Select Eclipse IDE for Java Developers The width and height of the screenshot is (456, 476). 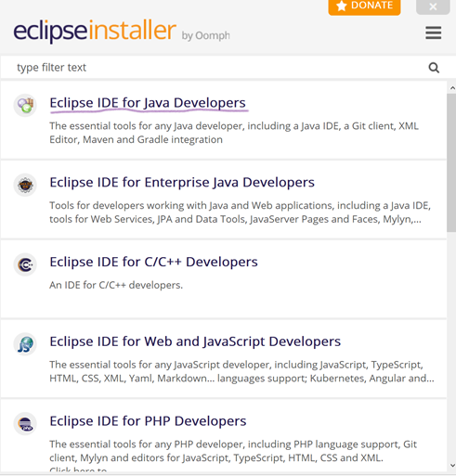148,103
